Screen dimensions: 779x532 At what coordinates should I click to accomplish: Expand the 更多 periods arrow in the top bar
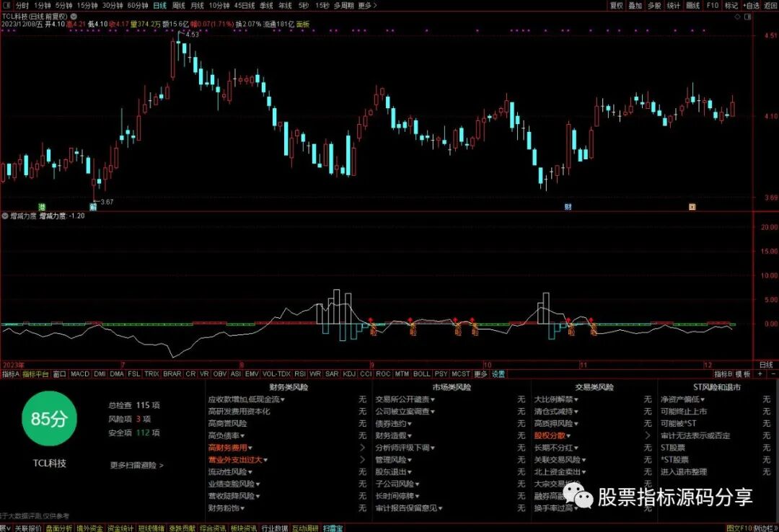point(367,6)
